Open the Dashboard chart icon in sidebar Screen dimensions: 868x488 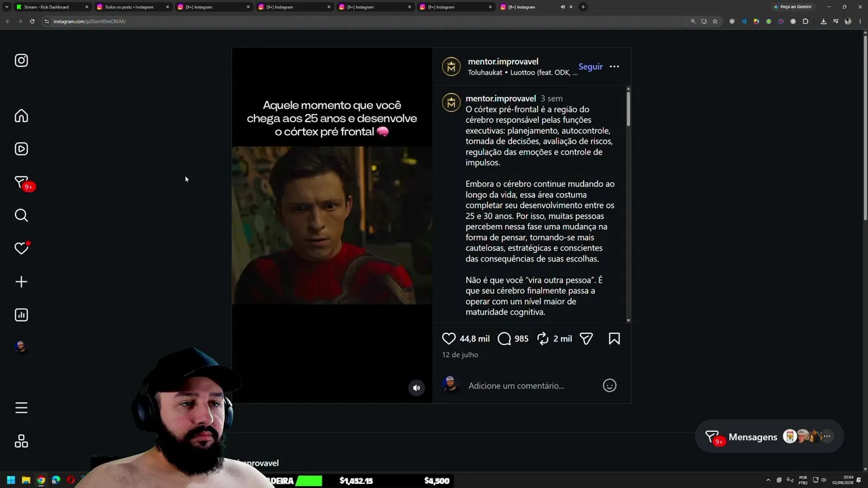pyautogui.click(x=22, y=315)
